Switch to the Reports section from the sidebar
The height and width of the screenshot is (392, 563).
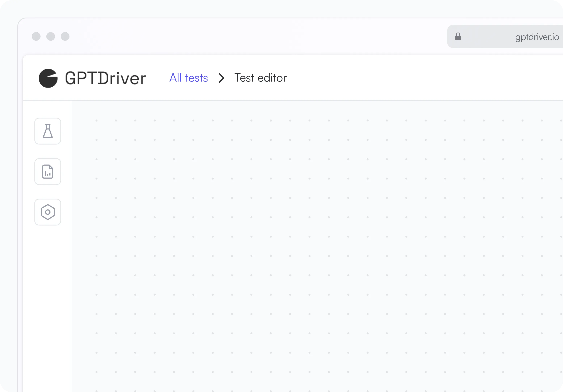(x=48, y=172)
